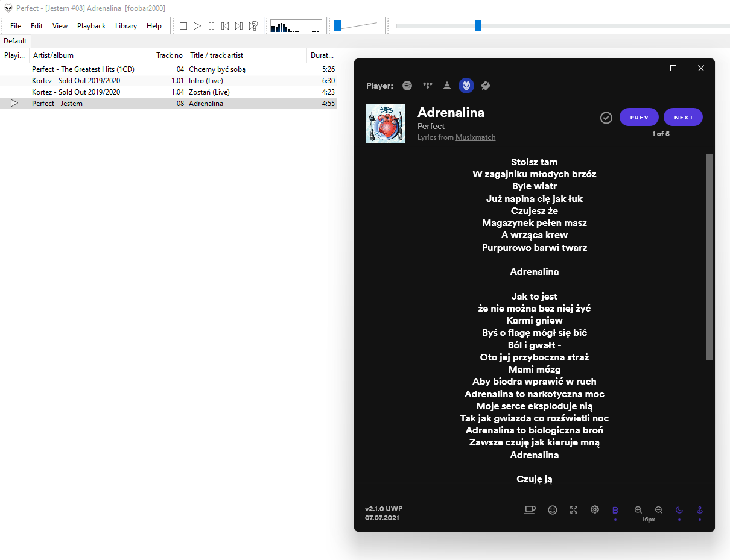Viewport: 730px width, 560px height.
Task: Maximize the lyrics window
Action: tap(673, 68)
